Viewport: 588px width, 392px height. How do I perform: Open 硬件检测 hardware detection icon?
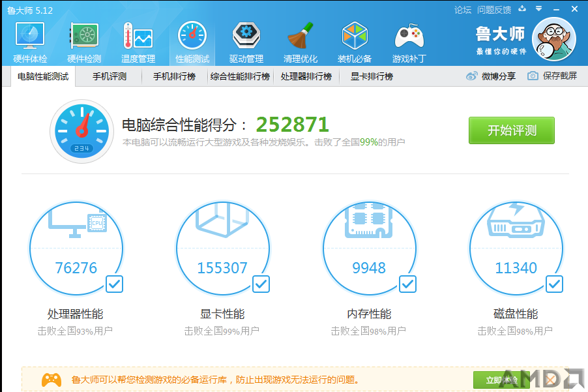tap(84, 42)
